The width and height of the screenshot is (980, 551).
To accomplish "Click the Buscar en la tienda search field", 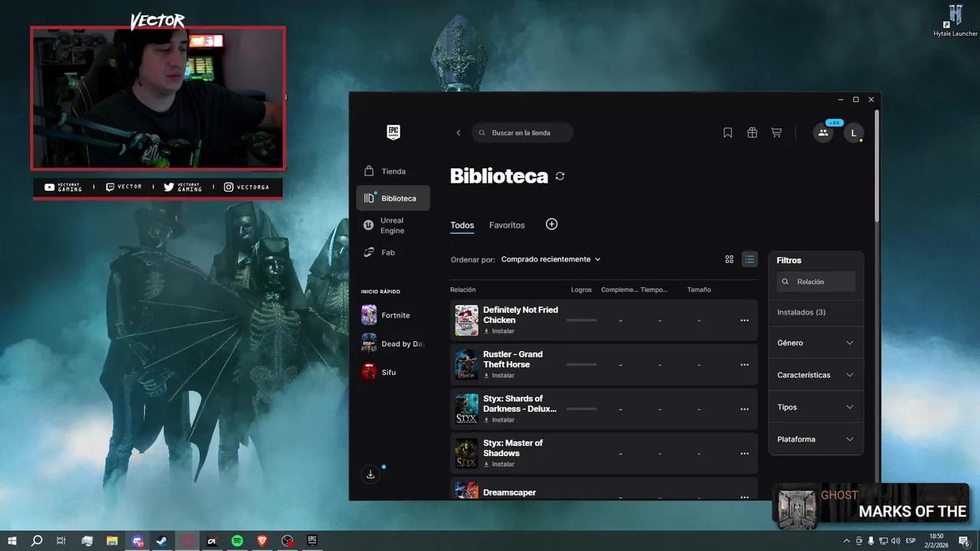I will tap(523, 132).
